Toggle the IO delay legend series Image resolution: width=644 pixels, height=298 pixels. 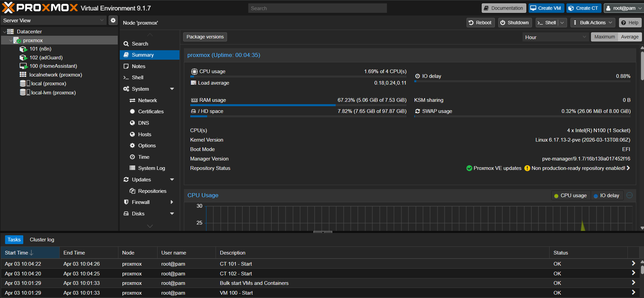click(x=607, y=196)
